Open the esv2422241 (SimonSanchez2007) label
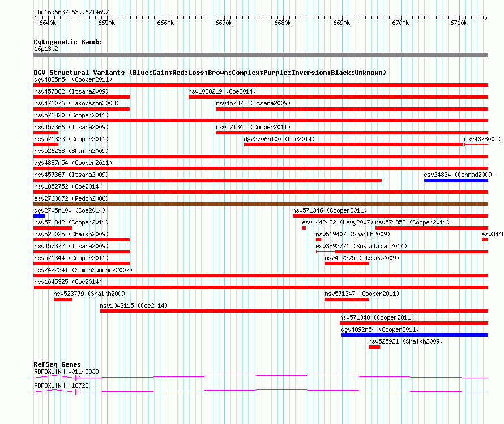 [x=83, y=270]
